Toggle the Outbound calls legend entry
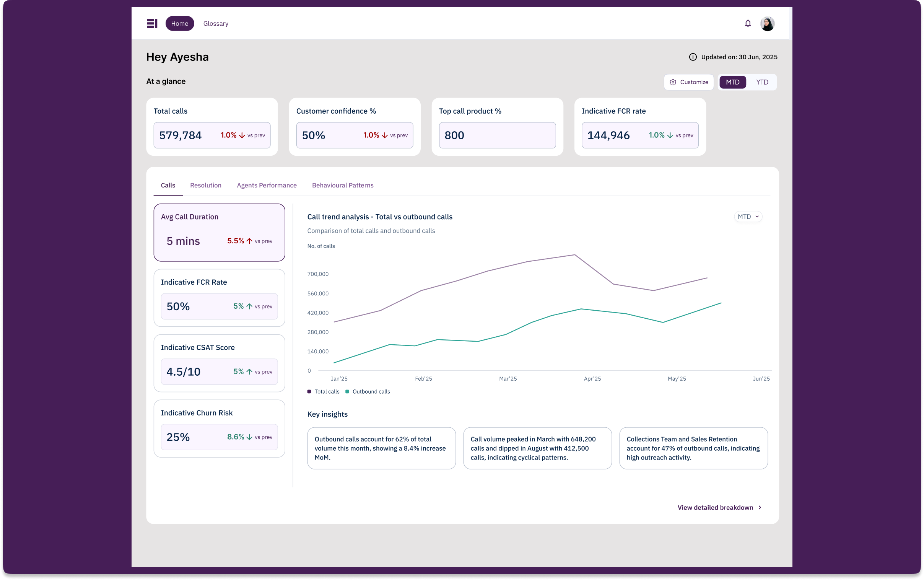This screenshot has width=924, height=580. [367, 391]
